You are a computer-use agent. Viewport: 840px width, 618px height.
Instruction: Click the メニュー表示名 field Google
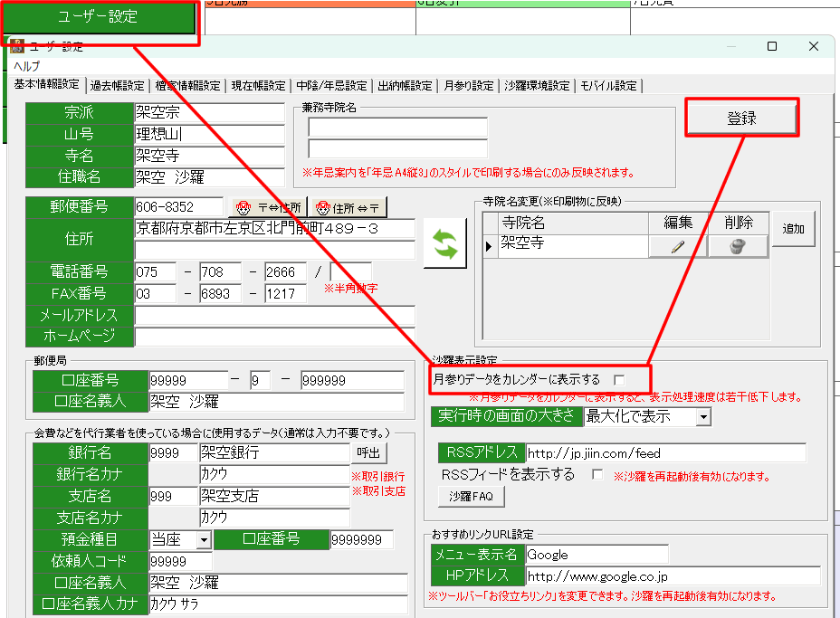[x=597, y=555]
